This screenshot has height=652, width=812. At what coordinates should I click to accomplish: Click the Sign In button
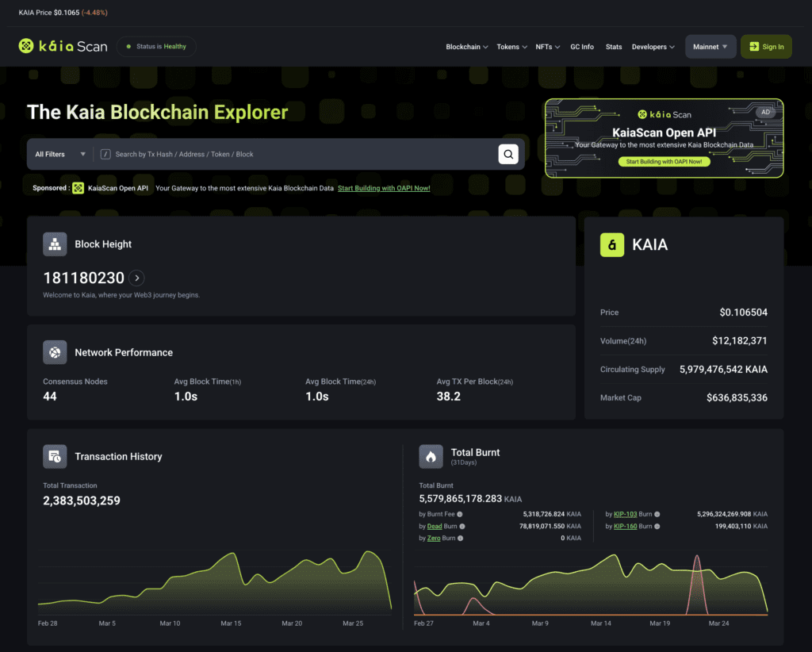[x=766, y=47]
